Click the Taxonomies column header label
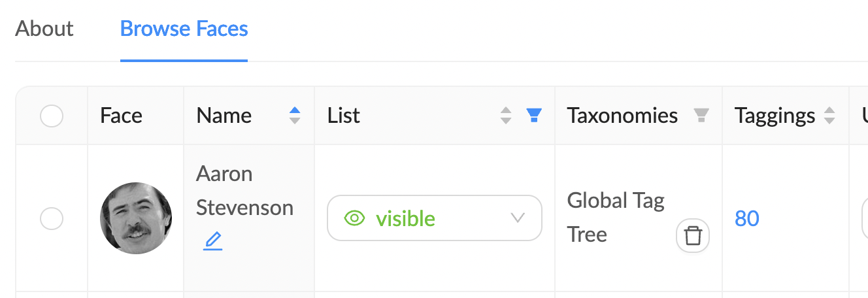This screenshot has height=298, width=868. point(622,116)
